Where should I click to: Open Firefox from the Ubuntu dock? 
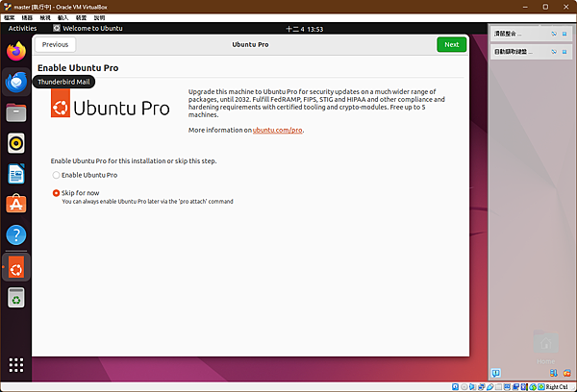coord(16,52)
